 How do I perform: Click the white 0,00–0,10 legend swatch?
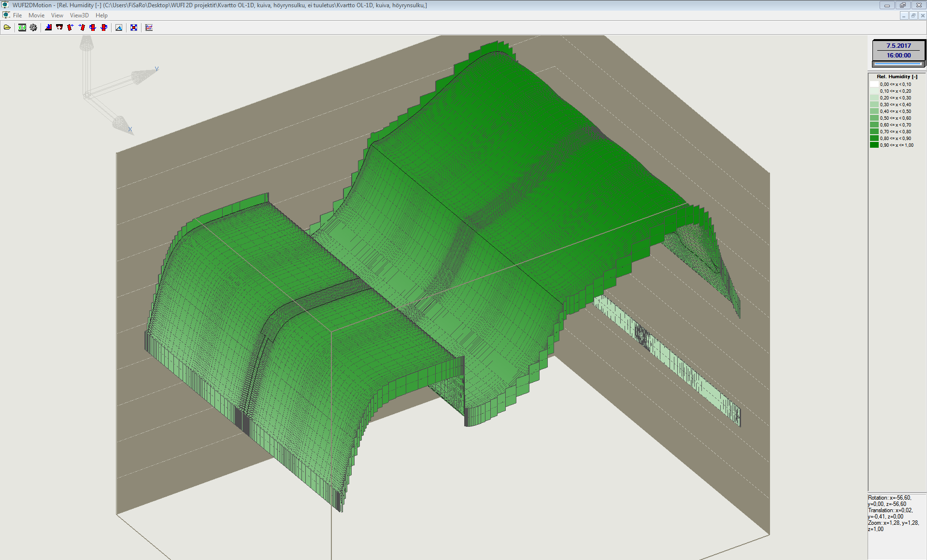(874, 84)
